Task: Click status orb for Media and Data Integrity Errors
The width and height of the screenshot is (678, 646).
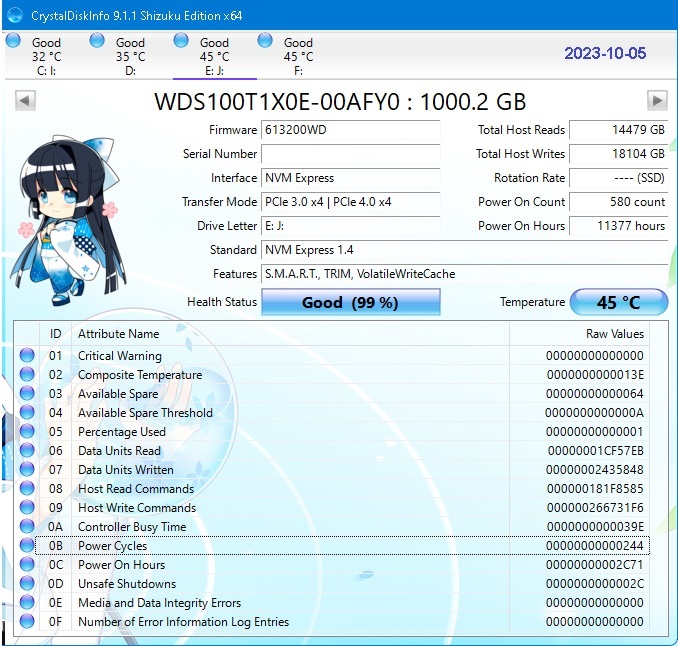Action: coord(27,603)
